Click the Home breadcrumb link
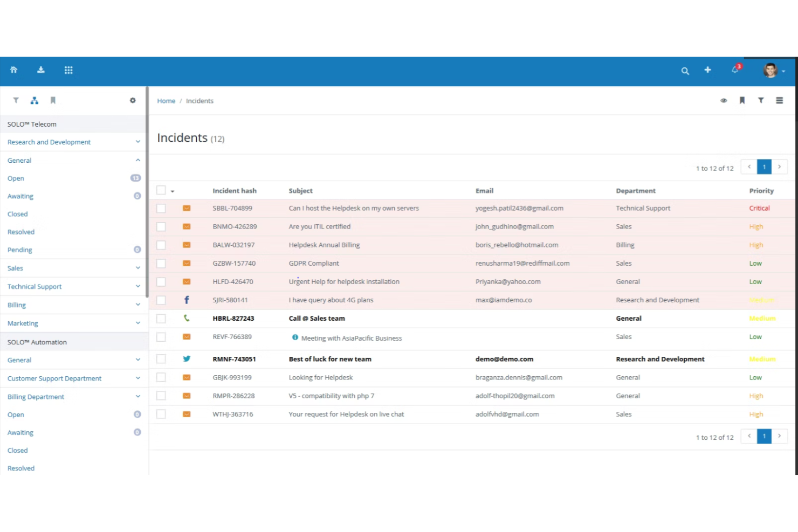 tap(166, 101)
